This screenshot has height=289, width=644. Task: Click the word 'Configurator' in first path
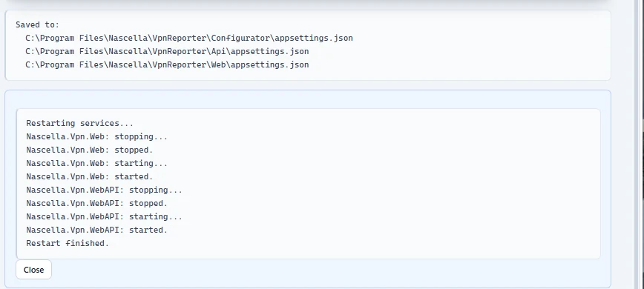point(240,38)
